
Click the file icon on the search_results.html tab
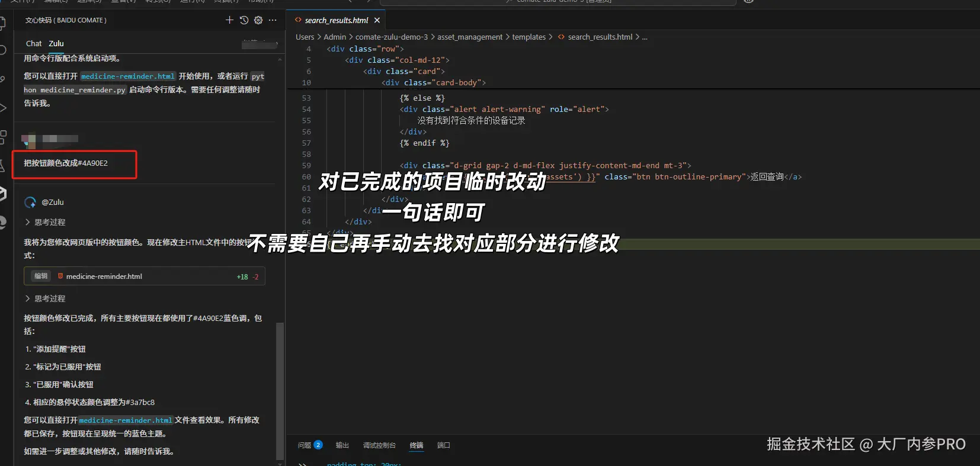coord(298,20)
